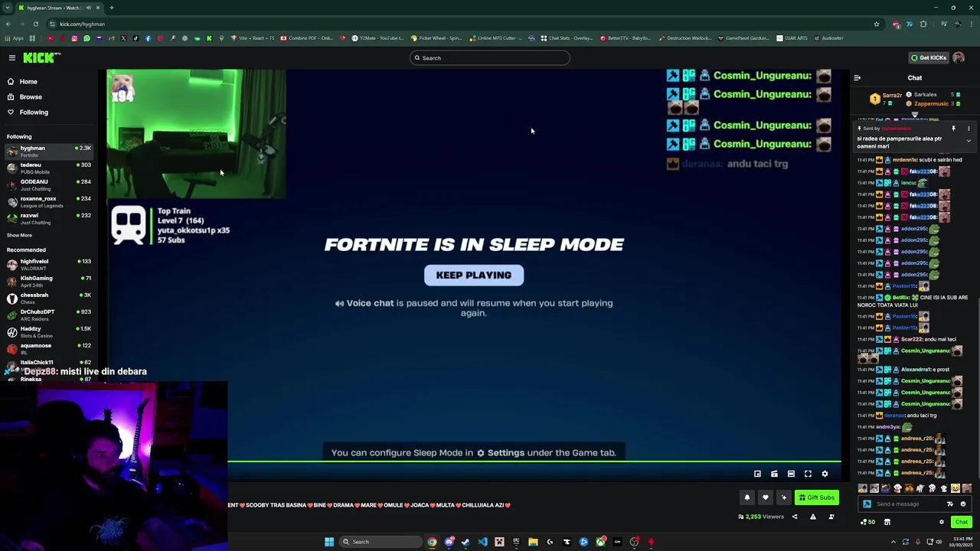The image size is (980, 551).
Task: Collapse the chat panel with arrow icon
Action: point(857,77)
